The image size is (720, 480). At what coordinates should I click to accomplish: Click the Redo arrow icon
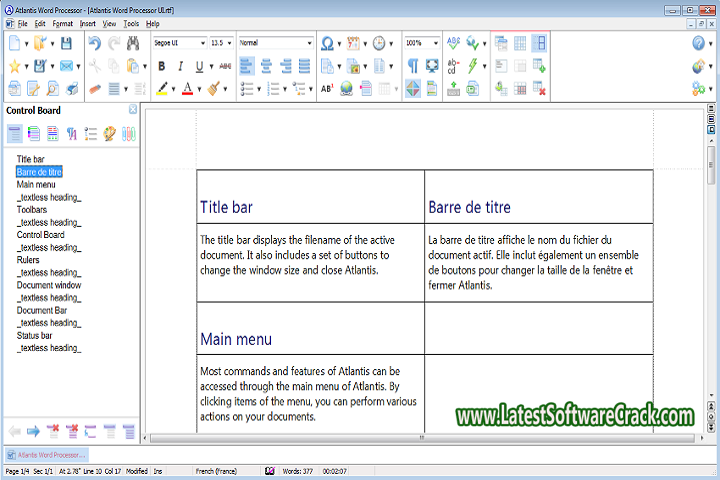pos(114,43)
